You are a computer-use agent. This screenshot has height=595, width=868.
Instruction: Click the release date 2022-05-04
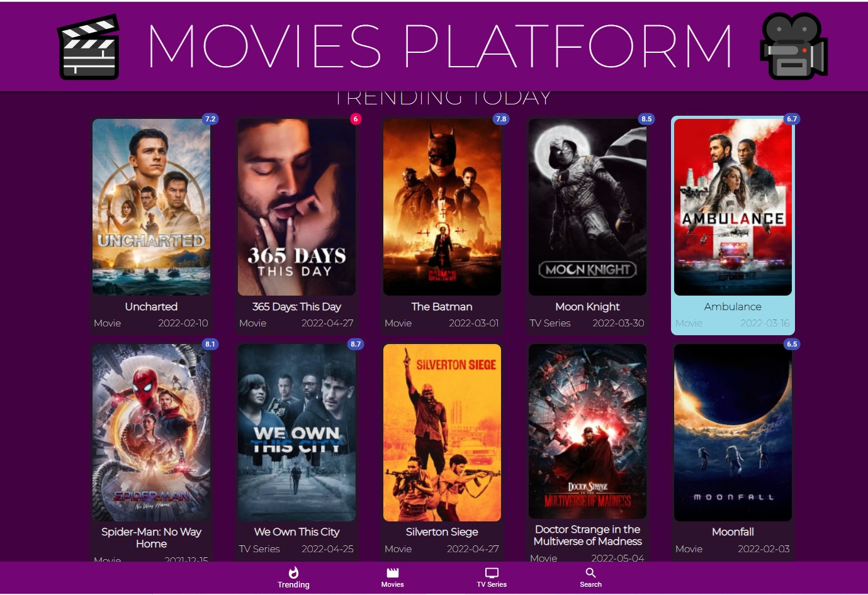click(x=617, y=558)
